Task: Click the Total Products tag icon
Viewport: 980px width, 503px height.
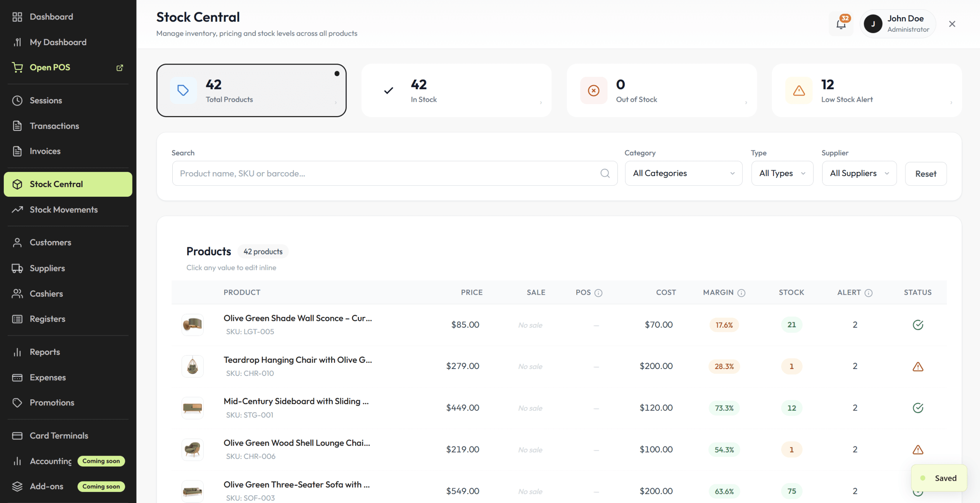Action: click(x=183, y=91)
